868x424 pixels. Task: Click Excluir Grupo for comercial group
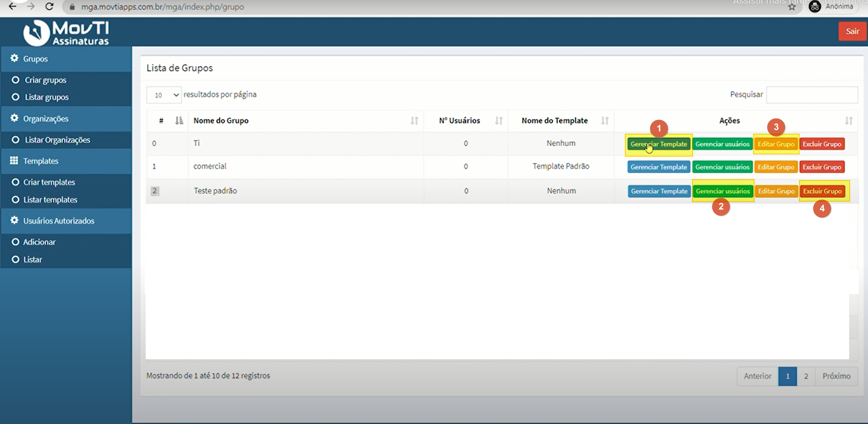tap(822, 167)
